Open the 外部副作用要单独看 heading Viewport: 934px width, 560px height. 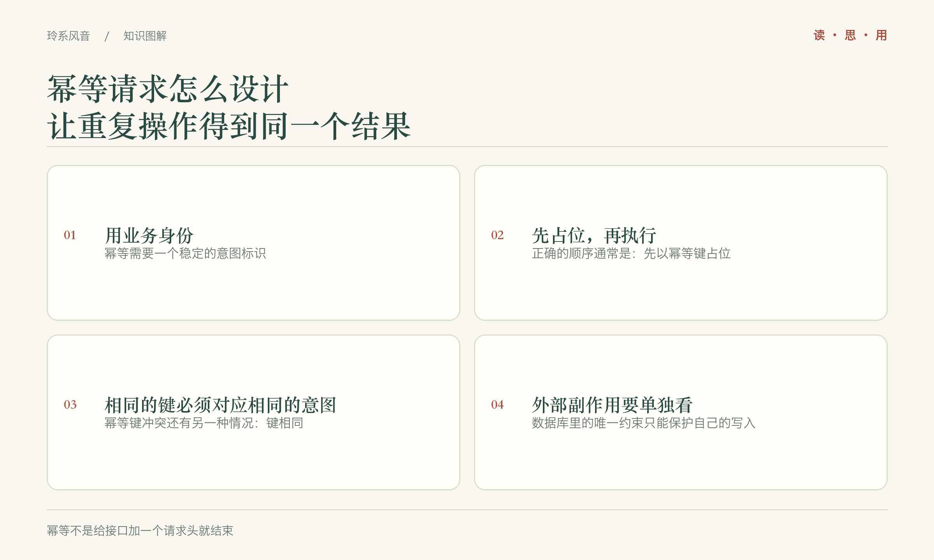pyautogui.click(x=612, y=405)
